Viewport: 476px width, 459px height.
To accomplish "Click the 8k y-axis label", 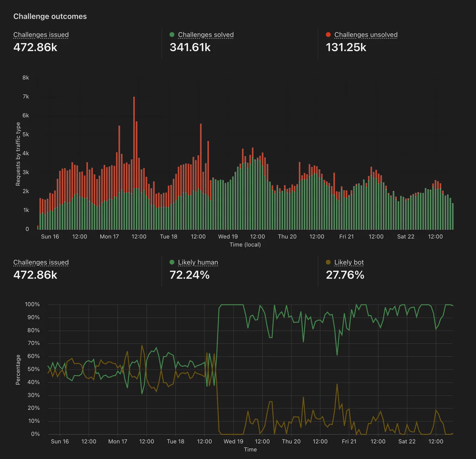I will pyautogui.click(x=26, y=78).
